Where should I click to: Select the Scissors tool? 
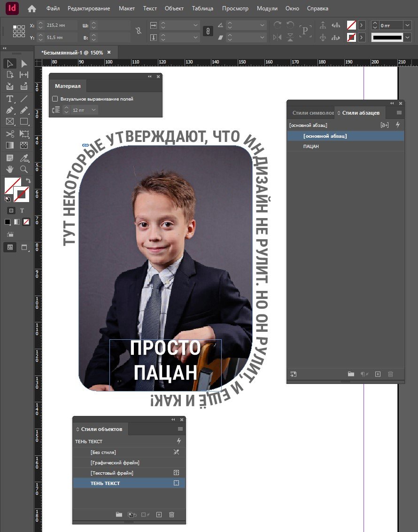pos(10,133)
